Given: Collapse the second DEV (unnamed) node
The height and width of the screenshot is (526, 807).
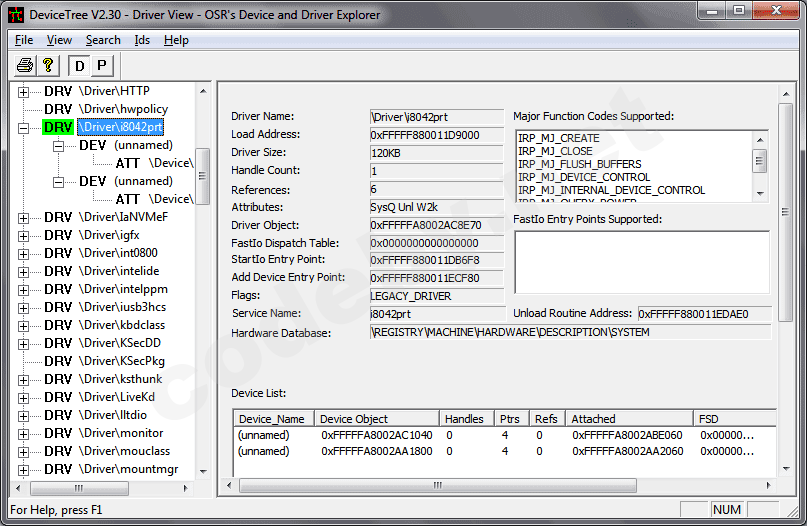Looking at the screenshot, I should [59, 181].
